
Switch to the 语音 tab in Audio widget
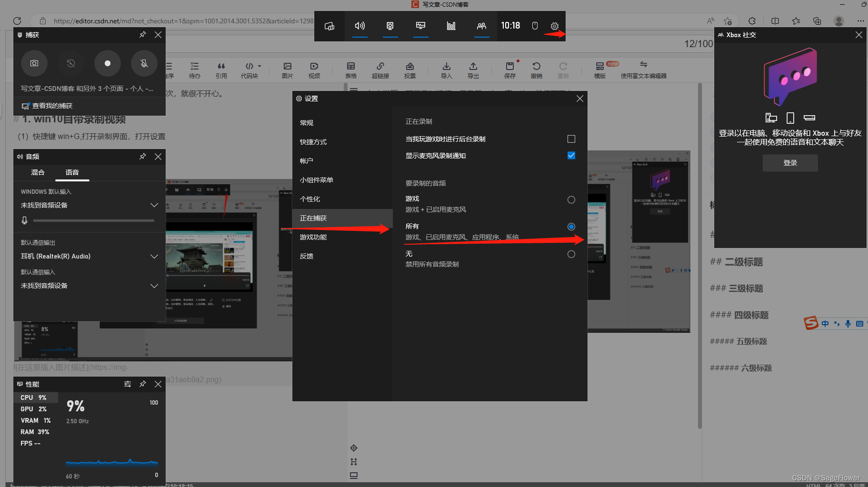pos(72,172)
